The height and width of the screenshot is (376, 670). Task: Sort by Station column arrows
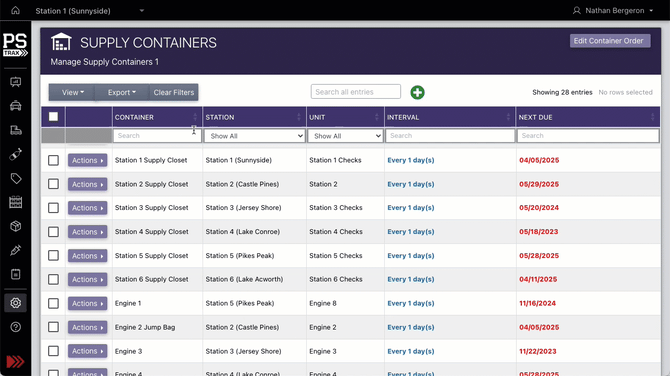pyautogui.click(x=299, y=117)
